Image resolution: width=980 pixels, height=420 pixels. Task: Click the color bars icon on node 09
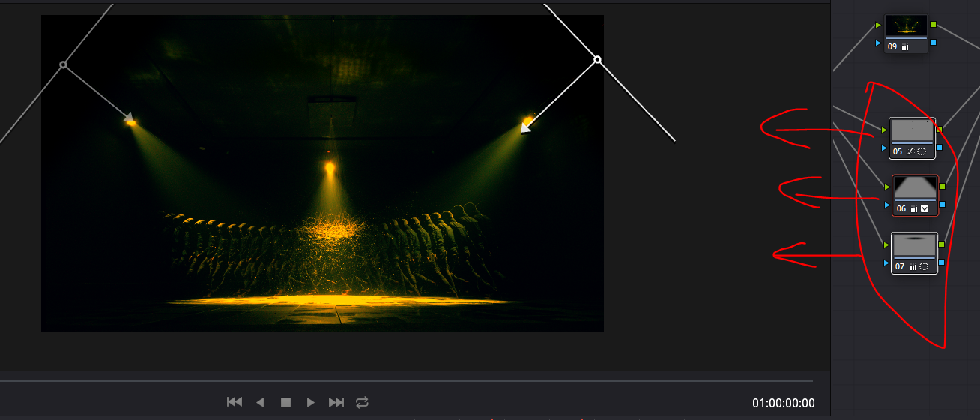point(905,47)
